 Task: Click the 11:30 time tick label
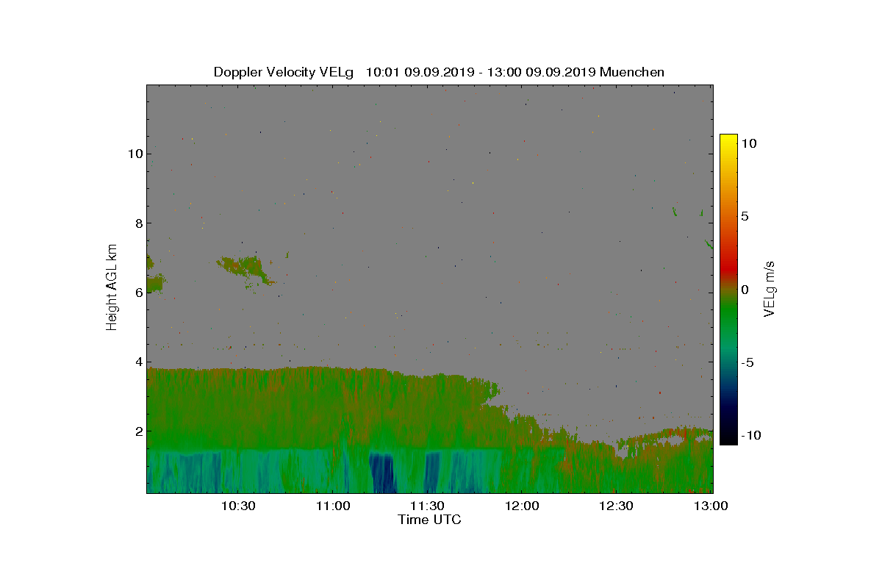(427, 506)
